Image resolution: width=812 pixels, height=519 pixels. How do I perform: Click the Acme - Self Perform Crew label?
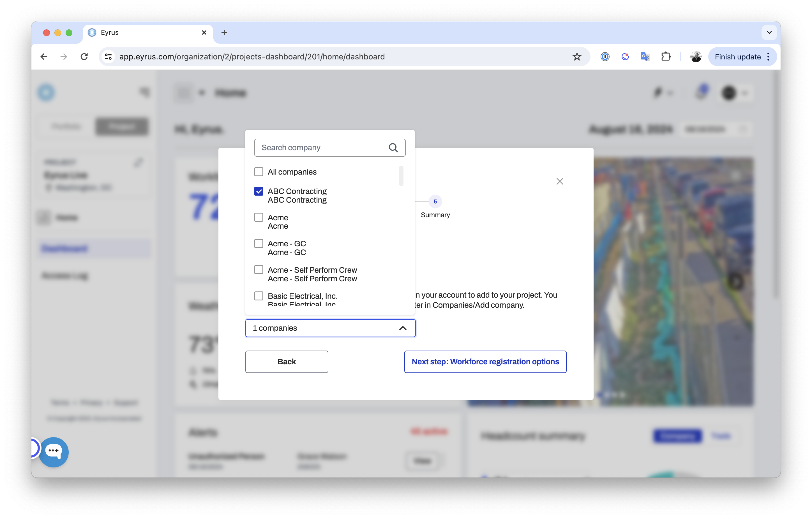coord(312,274)
